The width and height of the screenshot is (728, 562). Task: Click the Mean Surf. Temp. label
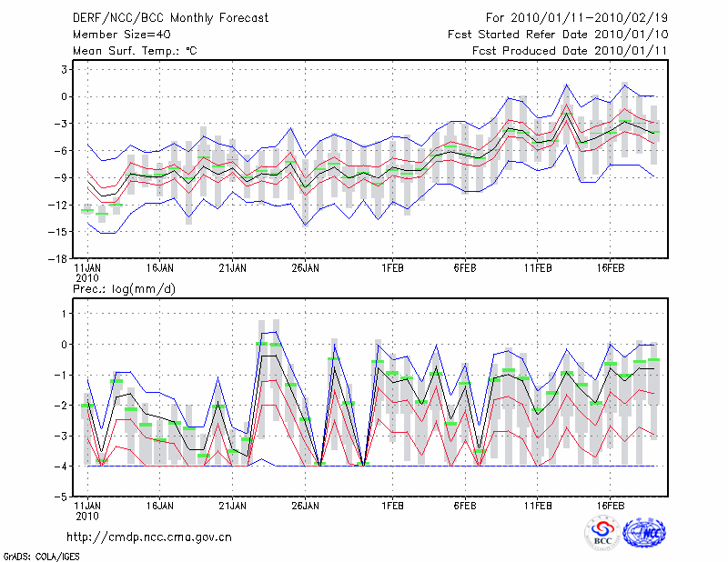point(135,51)
